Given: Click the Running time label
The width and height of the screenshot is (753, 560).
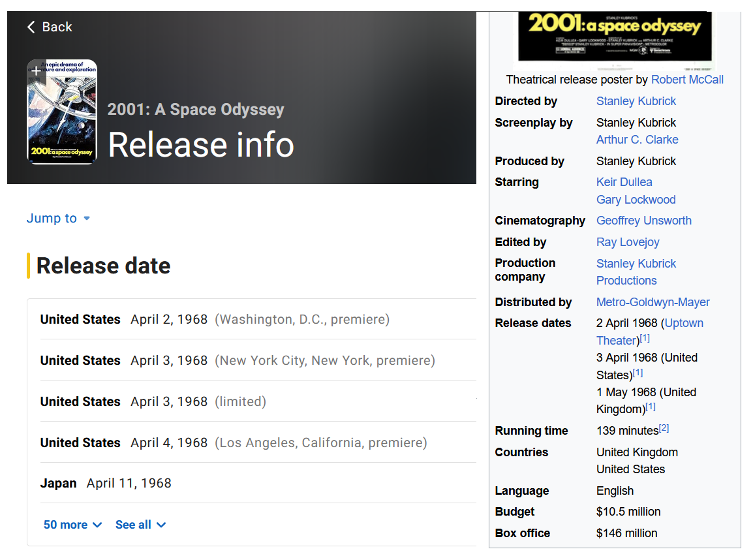Looking at the screenshot, I should [x=531, y=431].
